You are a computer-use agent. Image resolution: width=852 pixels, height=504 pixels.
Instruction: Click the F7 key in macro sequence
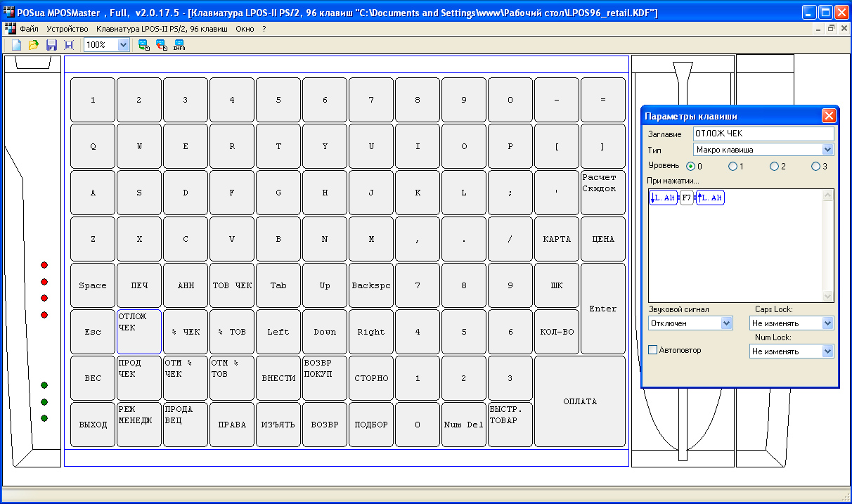tap(686, 198)
